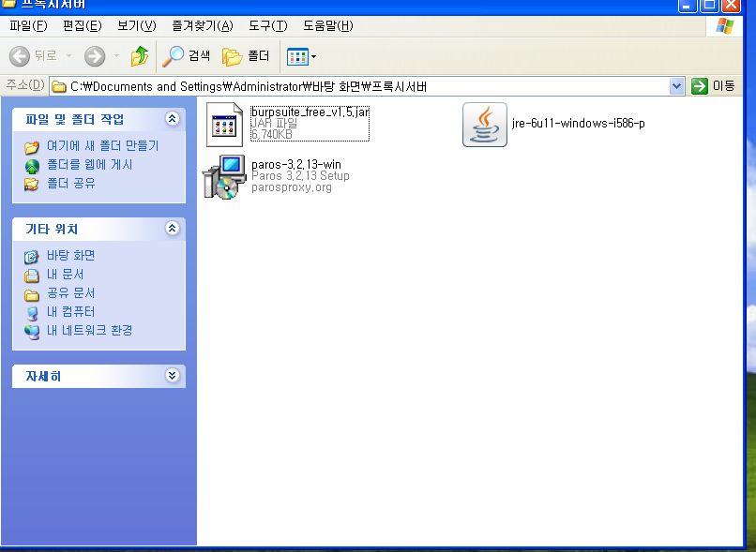Go back with the 뒤로 arrow icon
This screenshot has width=756, height=552.
[20, 56]
